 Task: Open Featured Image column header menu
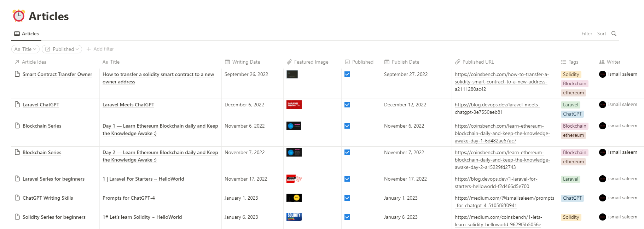coord(307,62)
